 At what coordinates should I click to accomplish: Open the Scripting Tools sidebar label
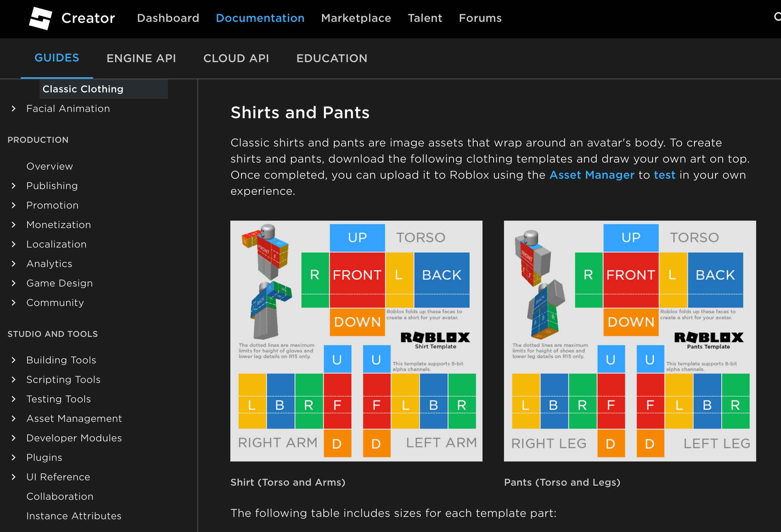coord(63,380)
